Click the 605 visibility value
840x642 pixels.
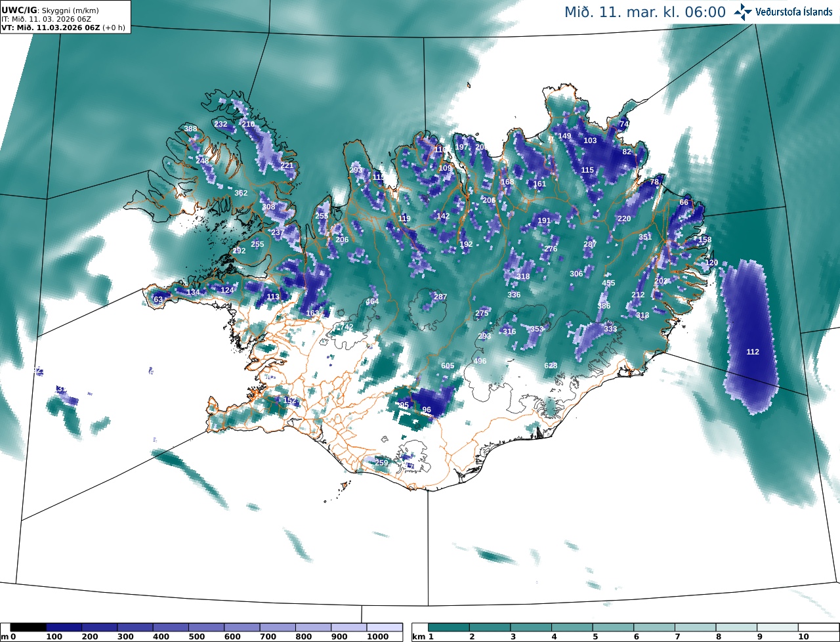point(448,366)
